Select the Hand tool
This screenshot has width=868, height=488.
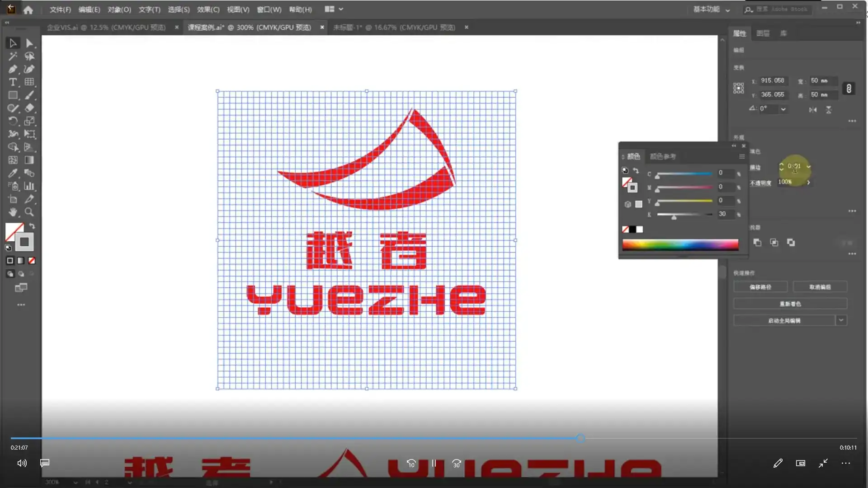[x=13, y=212]
